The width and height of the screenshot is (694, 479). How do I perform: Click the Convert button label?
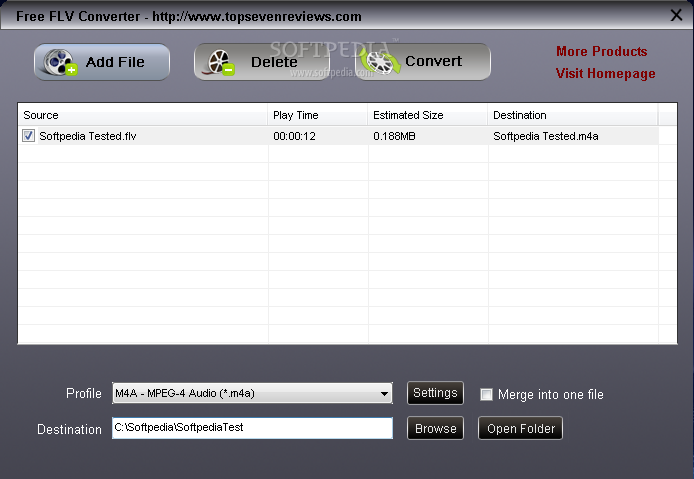pos(433,61)
